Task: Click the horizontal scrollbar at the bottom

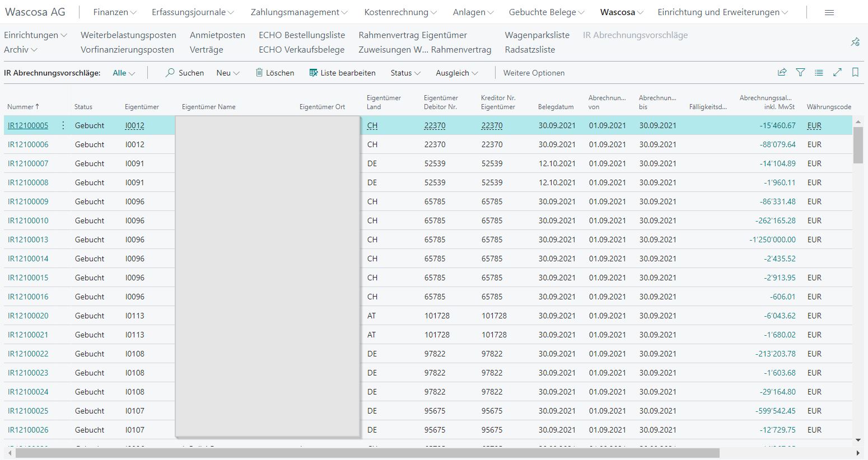Action: coord(367,453)
